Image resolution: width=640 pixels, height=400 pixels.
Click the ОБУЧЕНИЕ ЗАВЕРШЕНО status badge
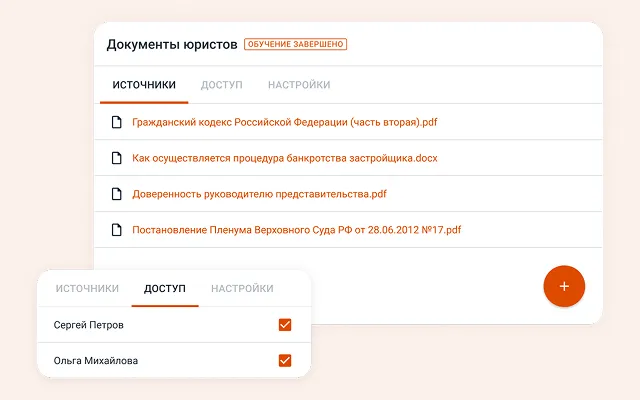[296, 44]
